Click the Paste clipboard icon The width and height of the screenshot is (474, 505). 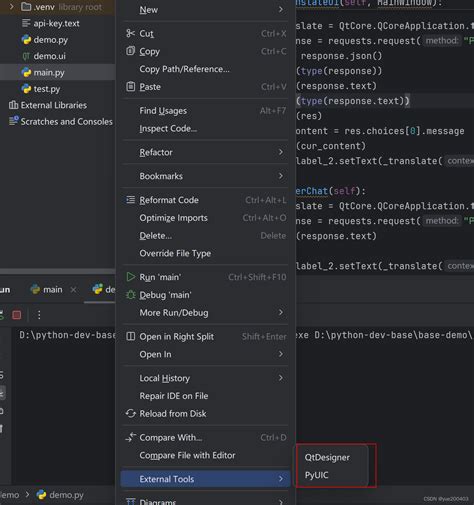tap(130, 86)
